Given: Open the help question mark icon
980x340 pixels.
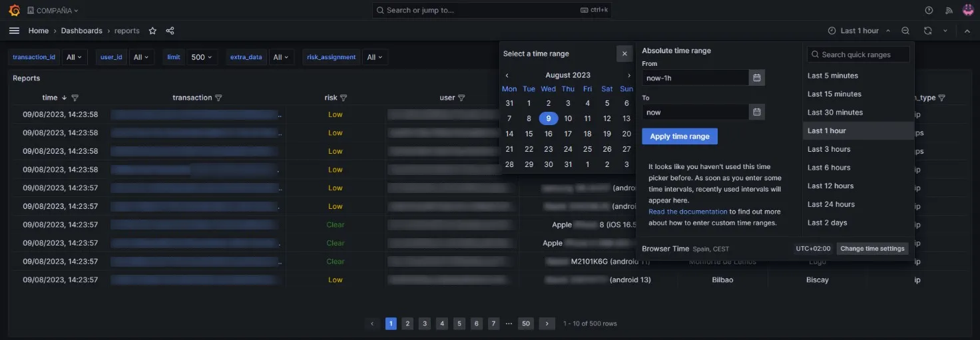Looking at the screenshot, I should (x=929, y=11).
